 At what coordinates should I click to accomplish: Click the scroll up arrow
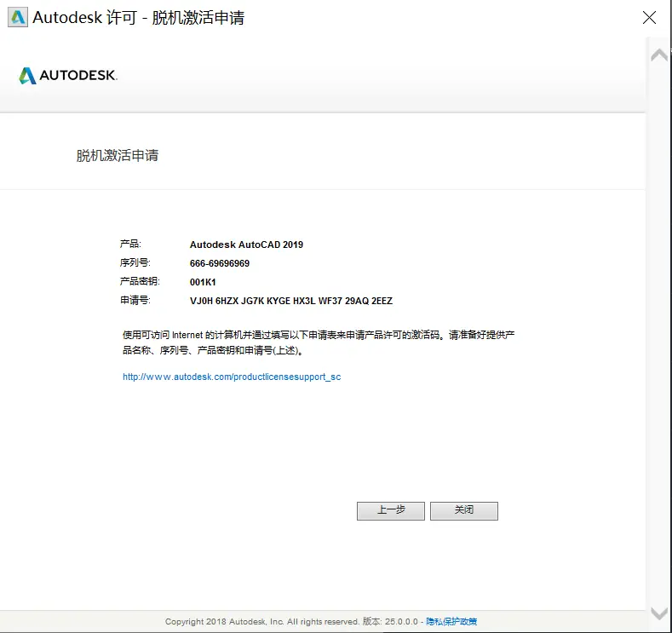click(x=658, y=55)
